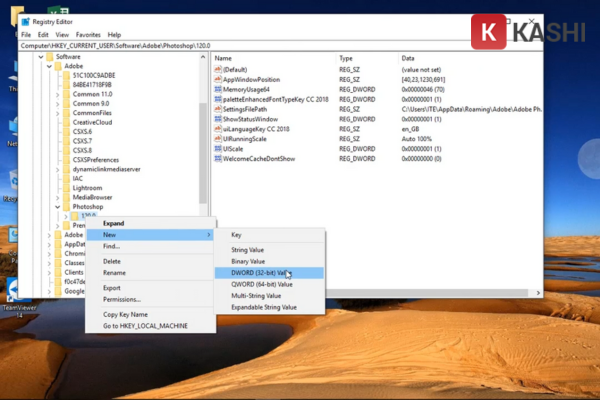Choose Copy Key Name
The height and width of the screenshot is (400, 600).
[x=150, y=314]
